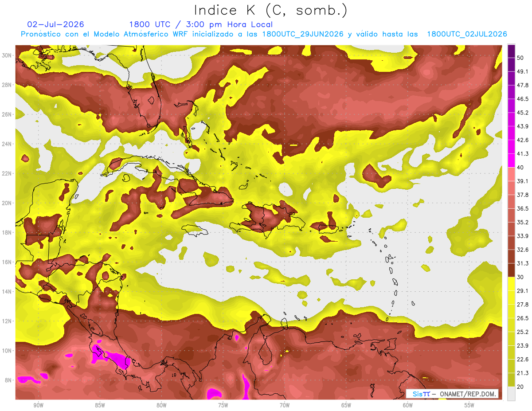Viewport: 532px width, 411px height.
Task: Select the date text '02-Jul-2026'
Action: [55, 24]
